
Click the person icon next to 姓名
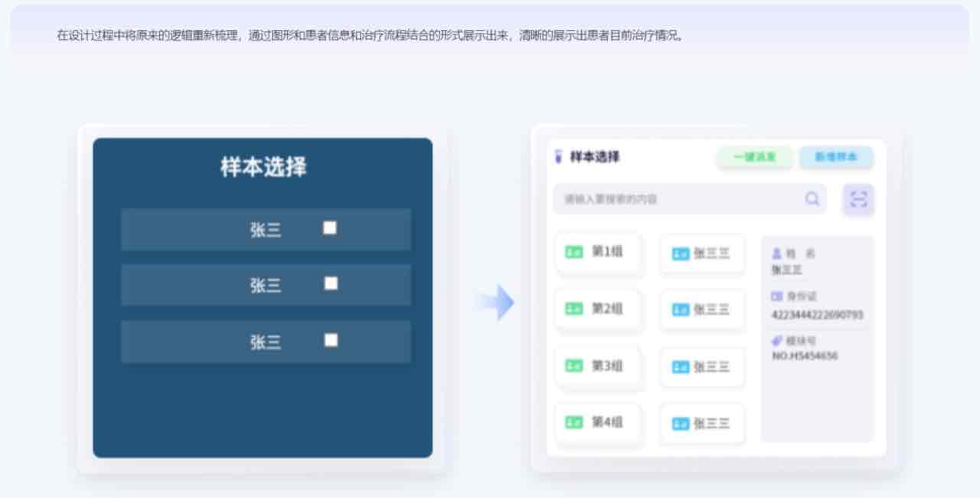coord(777,254)
